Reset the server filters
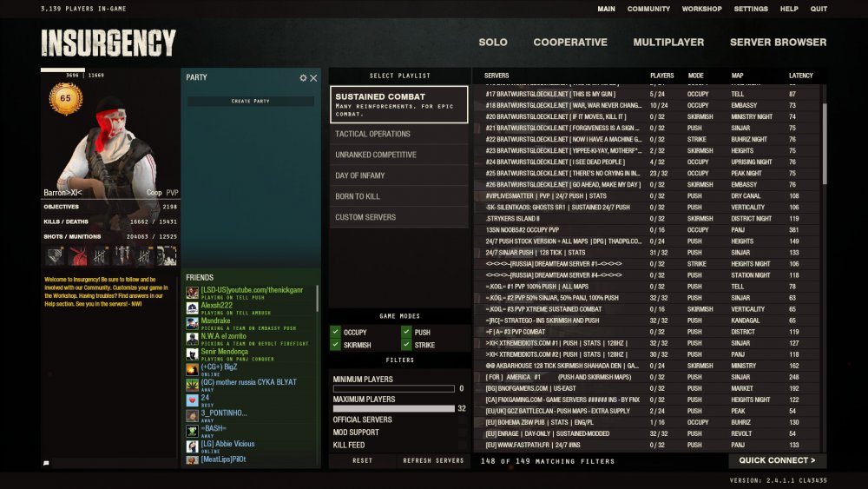 pos(363,460)
